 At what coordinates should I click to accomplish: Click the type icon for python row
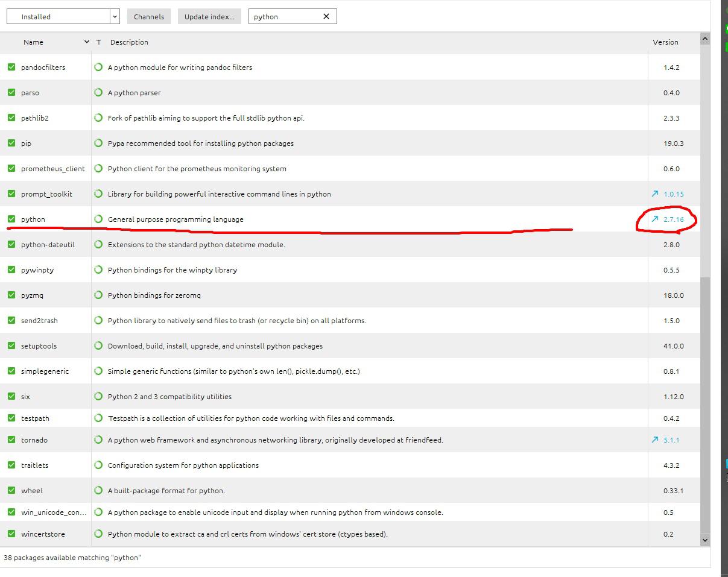(x=98, y=219)
